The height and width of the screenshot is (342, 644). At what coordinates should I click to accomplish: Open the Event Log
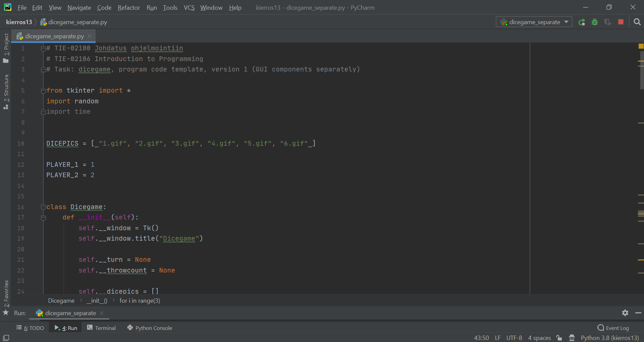pyautogui.click(x=613, y=328)
